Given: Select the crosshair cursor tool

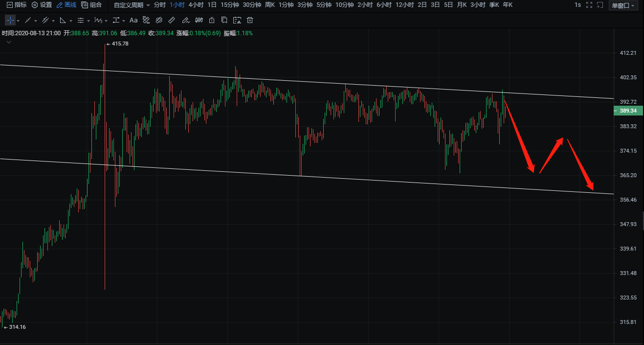Looking at the screenshot, I should 10,20.
